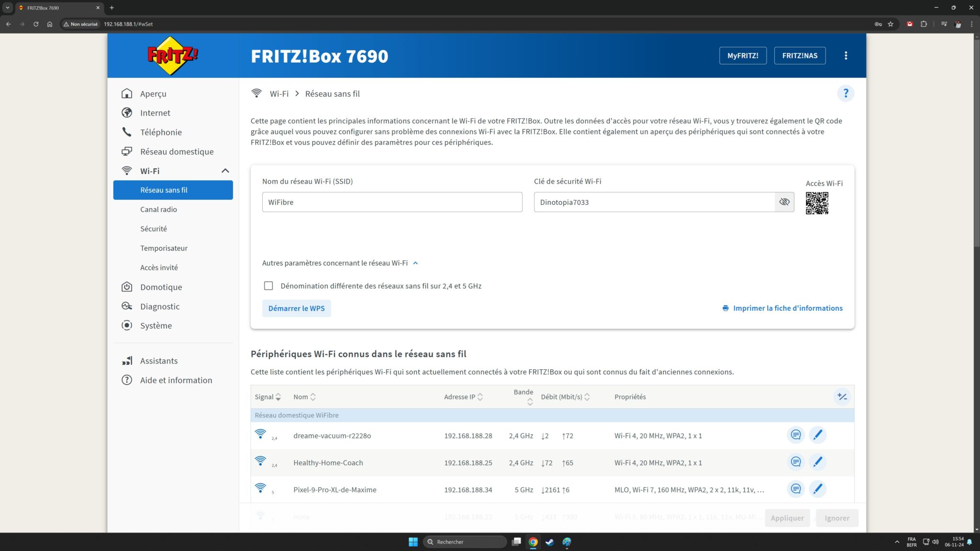Open the page help question mark

pos(846,93)
